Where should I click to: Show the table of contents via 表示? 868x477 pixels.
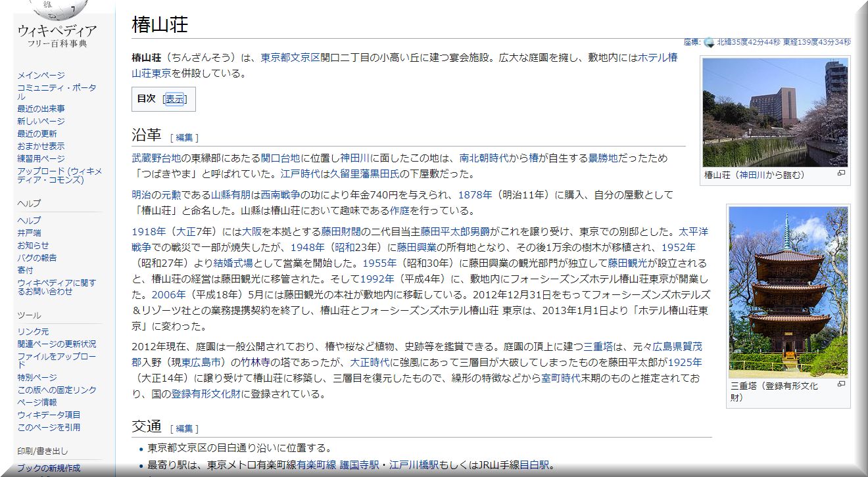[174, 99]
